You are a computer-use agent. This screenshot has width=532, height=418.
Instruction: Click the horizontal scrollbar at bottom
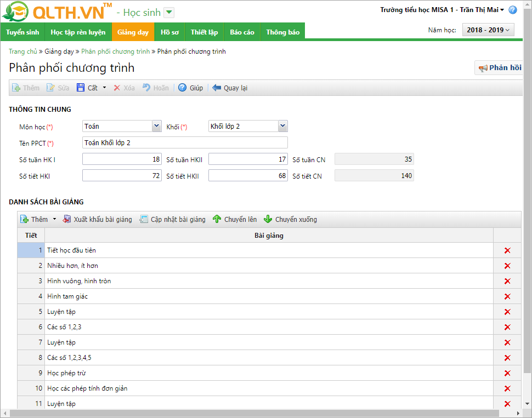pos(254,413)
